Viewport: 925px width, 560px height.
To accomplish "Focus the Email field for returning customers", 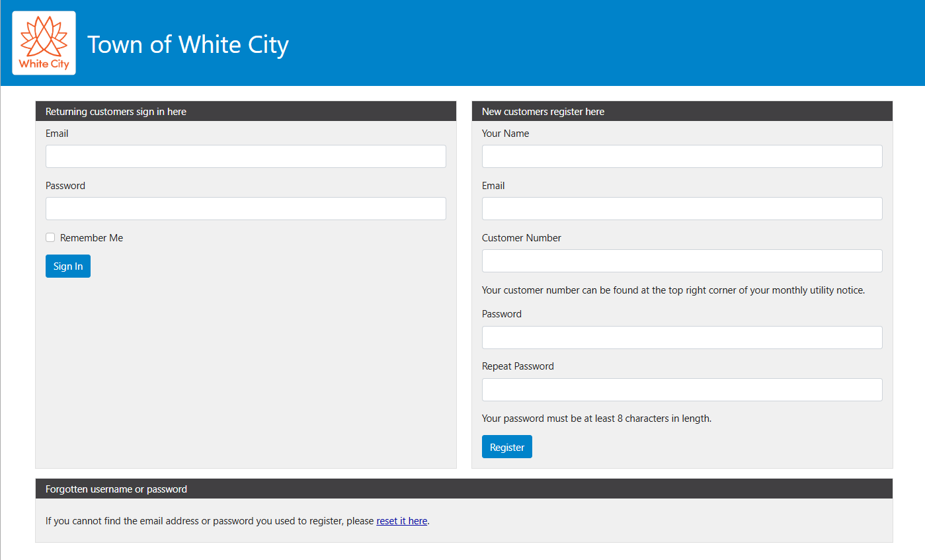I will (245, 157).
